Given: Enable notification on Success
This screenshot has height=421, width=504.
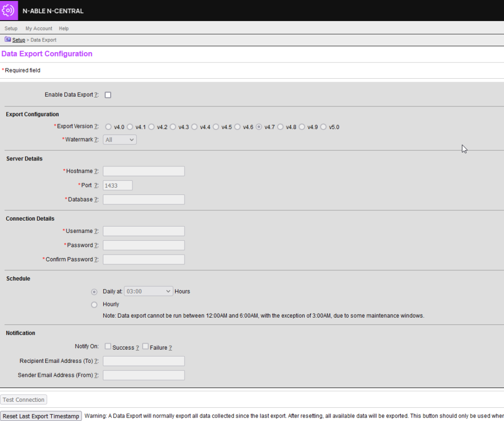Looking at the screenshot, I should (x=108, y=346).
